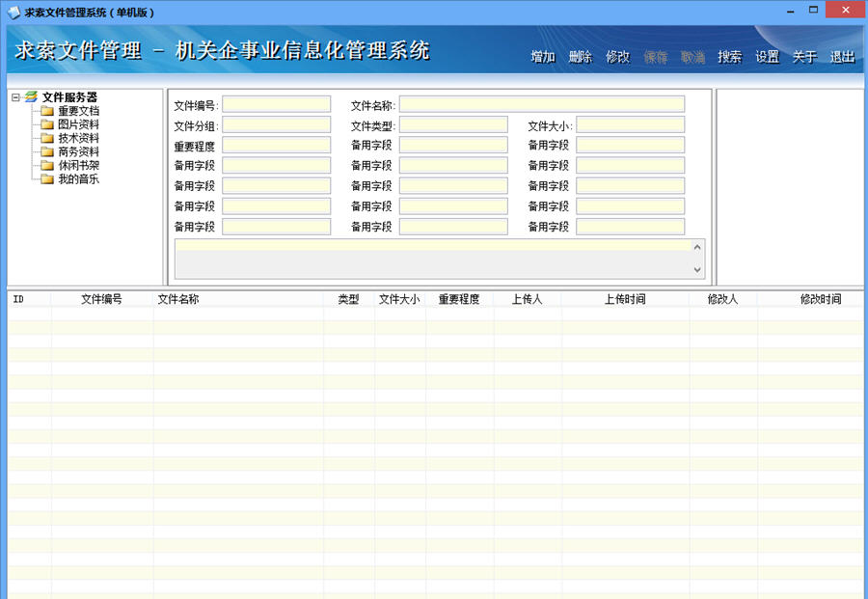
Task: Click the 搜索 (Search) toolbar button
Action: point(730,57)
